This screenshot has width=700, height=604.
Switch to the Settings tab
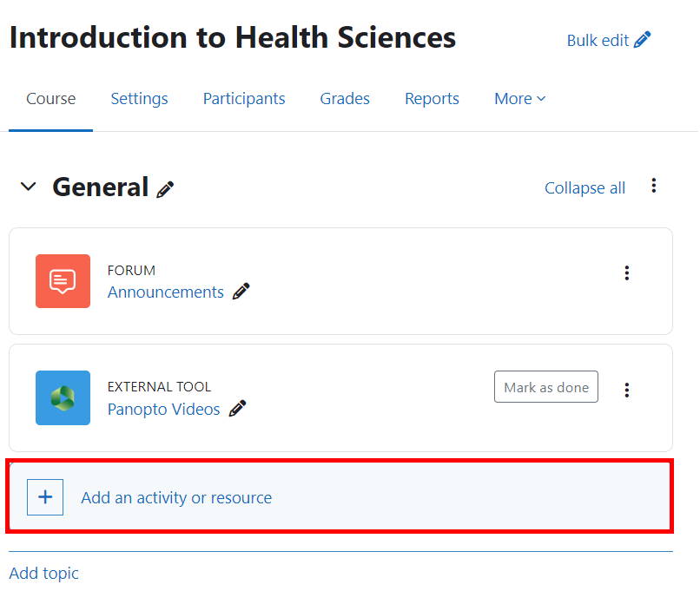click(139, 98)
